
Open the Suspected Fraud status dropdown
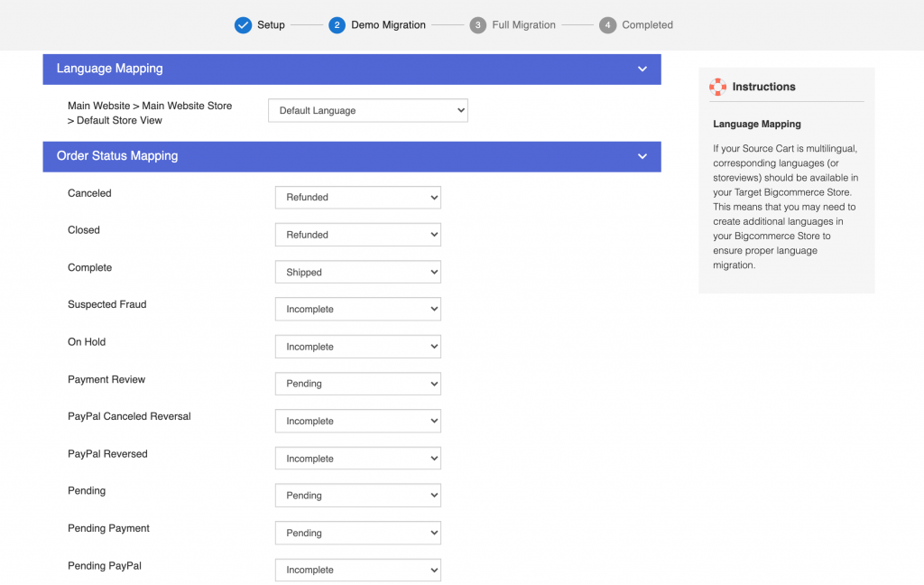tap(357, 309)
